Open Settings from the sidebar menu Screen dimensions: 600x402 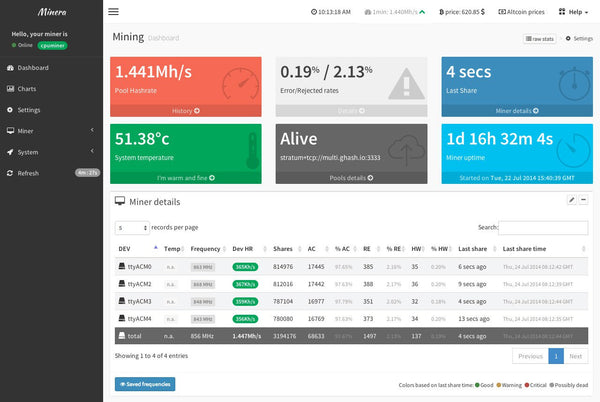(28, 110)
